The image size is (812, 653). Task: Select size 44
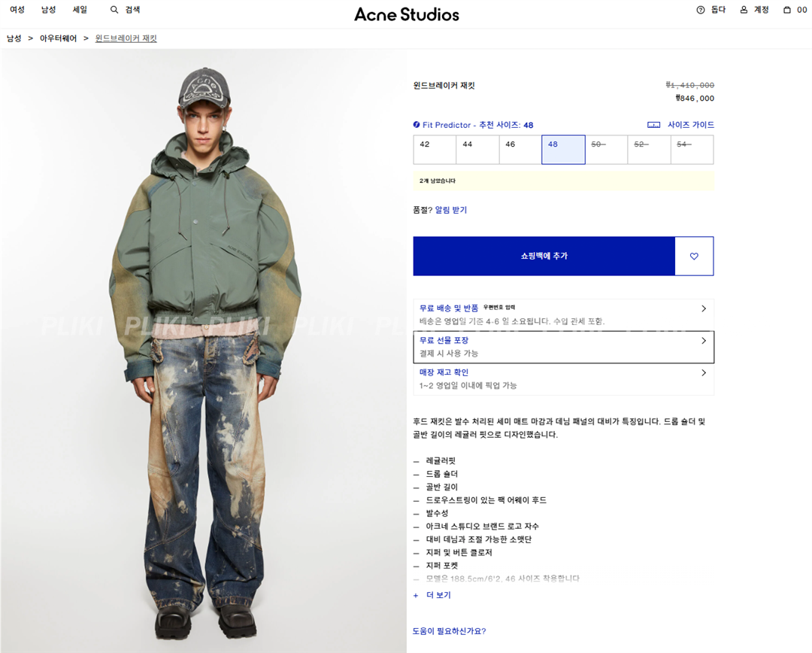pyautogui.click(x=477, y=150)
